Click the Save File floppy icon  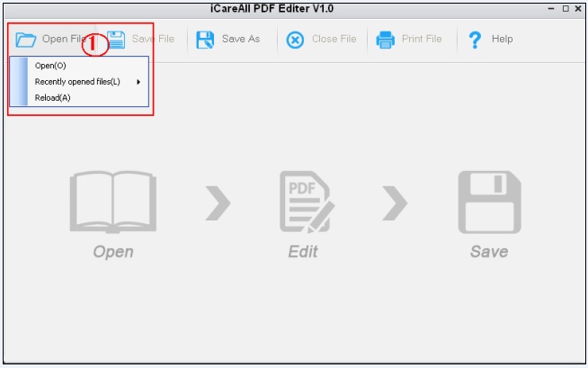[116, 40]
